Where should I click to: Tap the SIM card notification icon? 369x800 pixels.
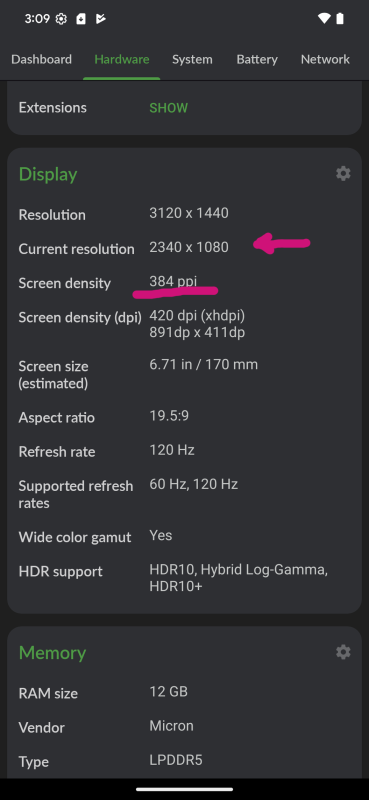[x=81, y=19]
